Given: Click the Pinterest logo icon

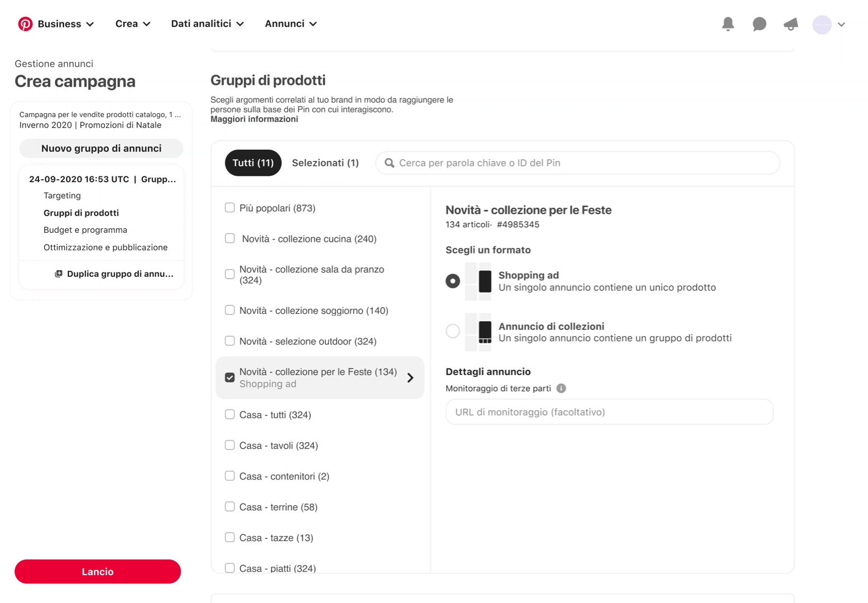Looking at the screenshot, I should coord(25,24).
